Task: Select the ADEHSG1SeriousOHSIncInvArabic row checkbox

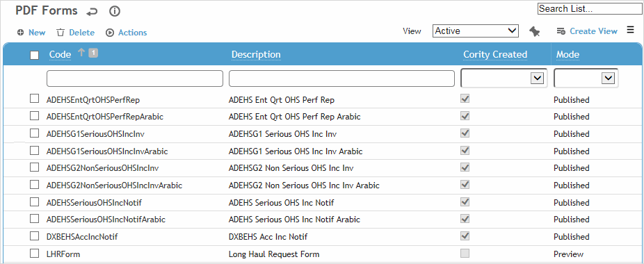Action: point(35,151)
